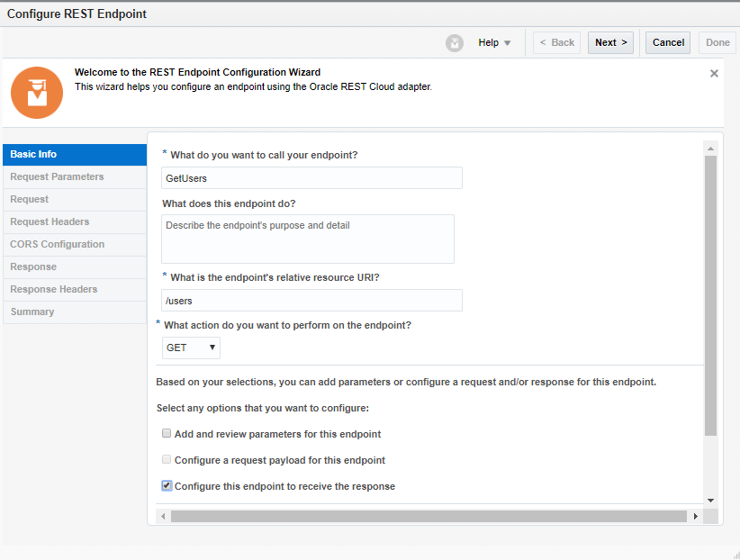Click the endpoint description text area

pyautogui.click(x=308, y=239)
